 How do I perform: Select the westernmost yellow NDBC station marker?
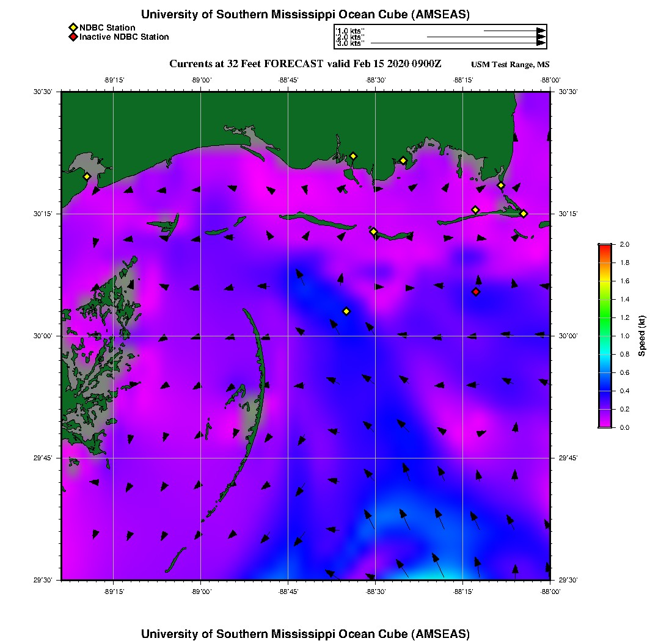(87, 176)
